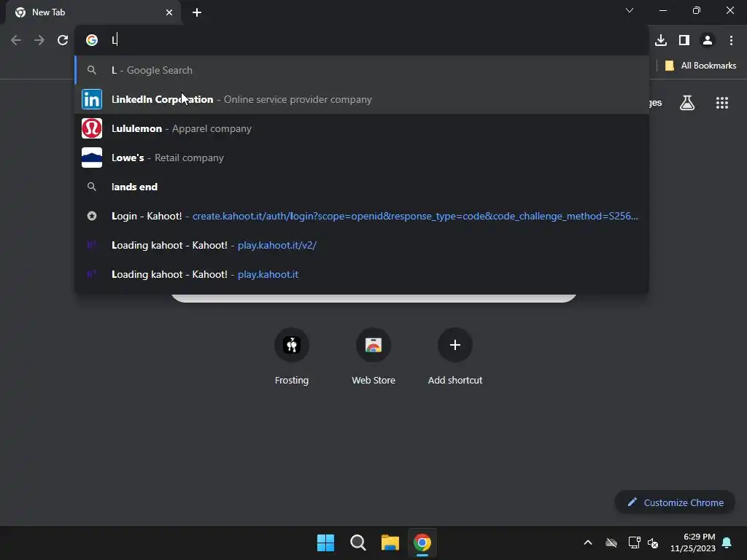
Task: Click the network display tray icon
Action: (x=634, y=542)
